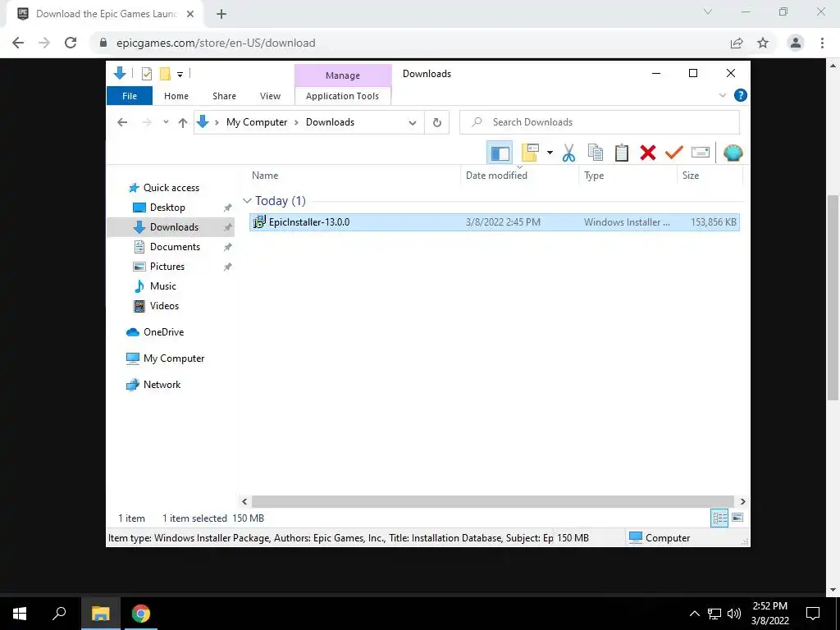Expand the ribbon with chevron
The height and width of the screenshot is (630, 840).
[722, 95]
